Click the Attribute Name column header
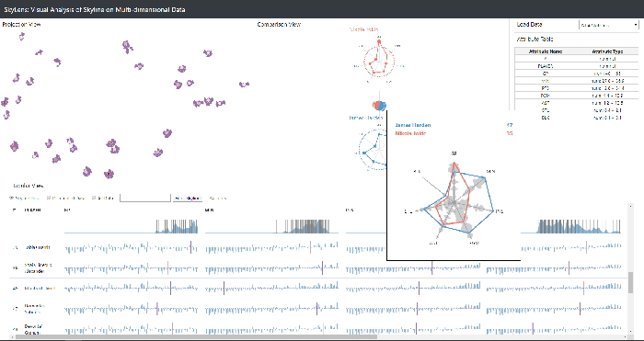The width and height of the screenshot is (644, 341). coord(546,51)
